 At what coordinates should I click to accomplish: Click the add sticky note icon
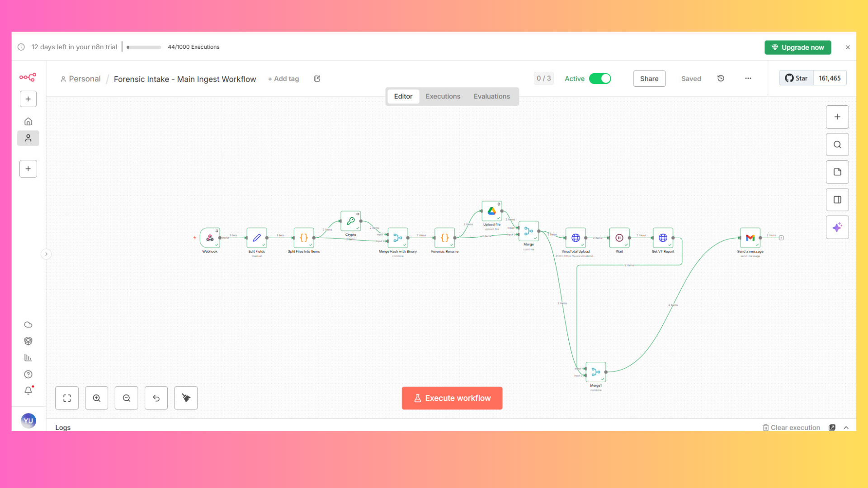[837, 172]
